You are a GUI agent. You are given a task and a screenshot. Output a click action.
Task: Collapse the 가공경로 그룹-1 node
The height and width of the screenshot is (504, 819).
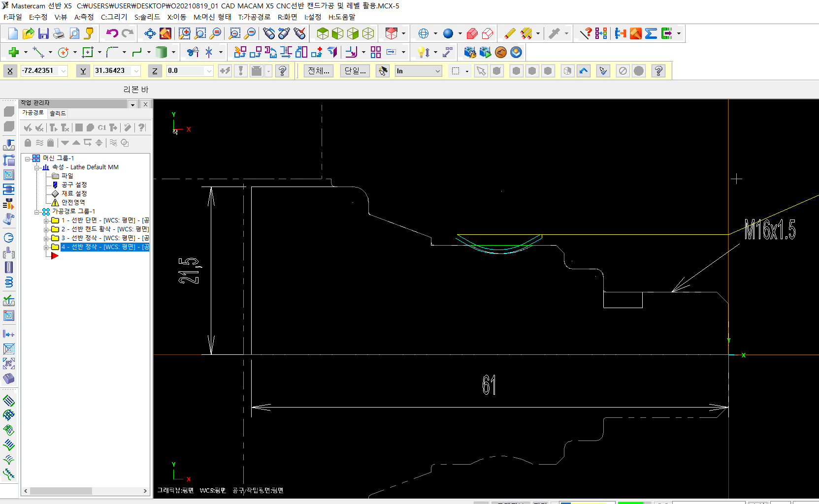click(x=37, y=212)
